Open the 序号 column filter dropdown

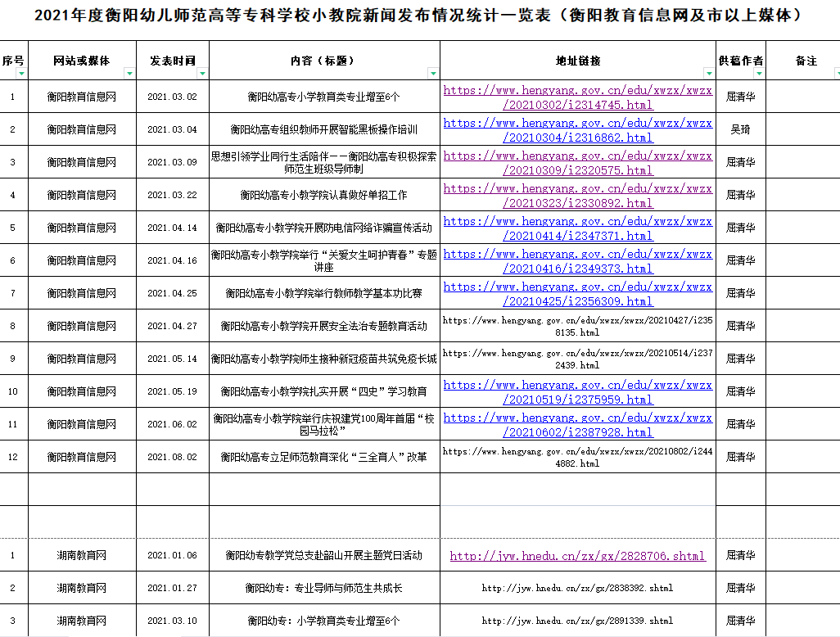click(21, 74)
